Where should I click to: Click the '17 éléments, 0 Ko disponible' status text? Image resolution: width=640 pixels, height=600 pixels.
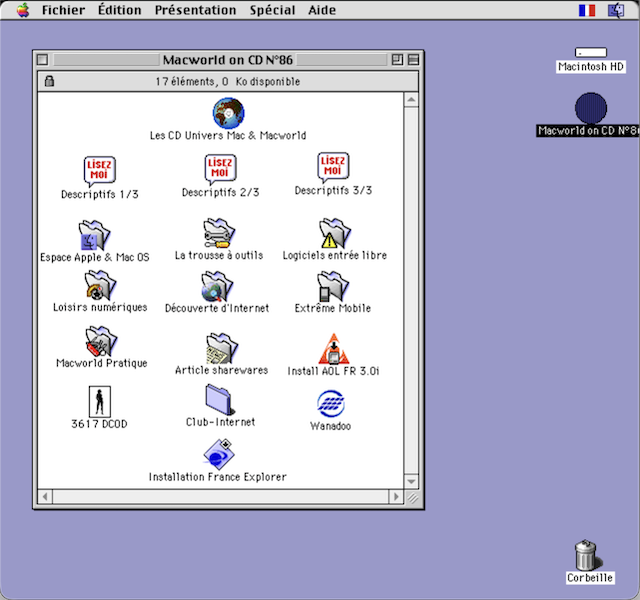coord(228,82)
